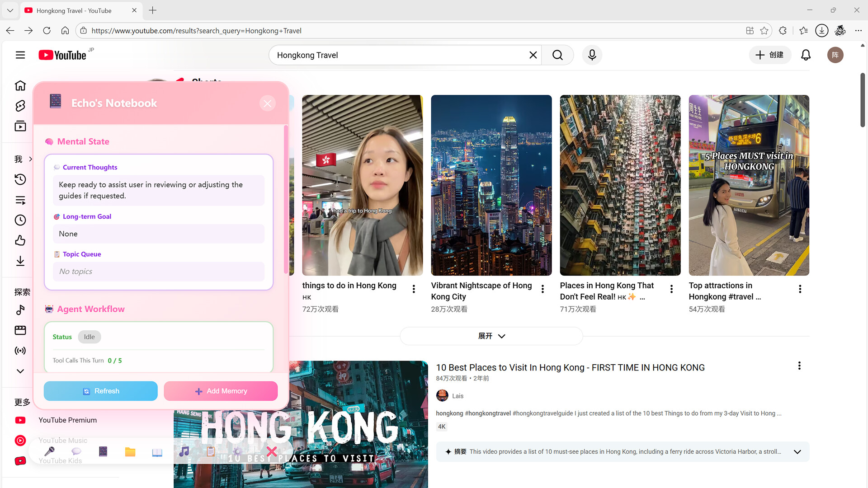
Task: Open the clipboard icon in Echo toolbar
Action: pyautogui.click(x=211, y=451)
